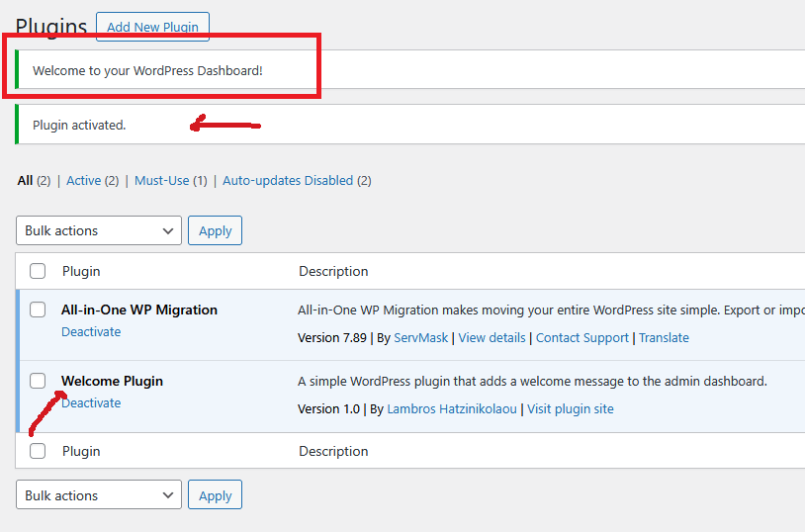Tick select-all checkbox in table header row
The image size is (805, 532).
click(38, 271)
